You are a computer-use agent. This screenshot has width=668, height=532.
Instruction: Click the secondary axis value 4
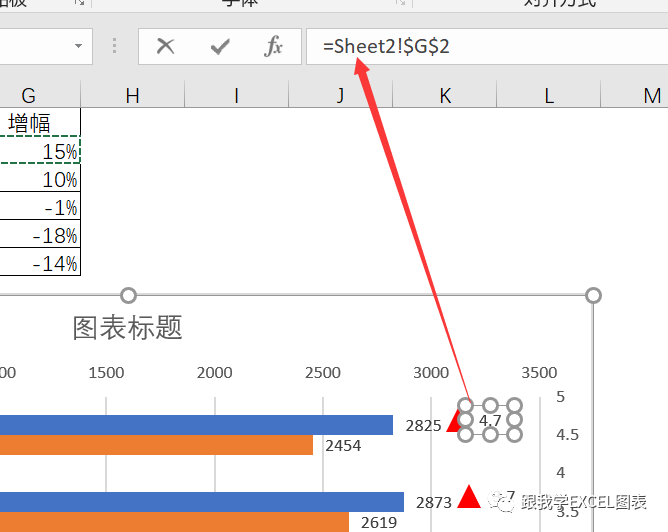[x=560, y=472]
